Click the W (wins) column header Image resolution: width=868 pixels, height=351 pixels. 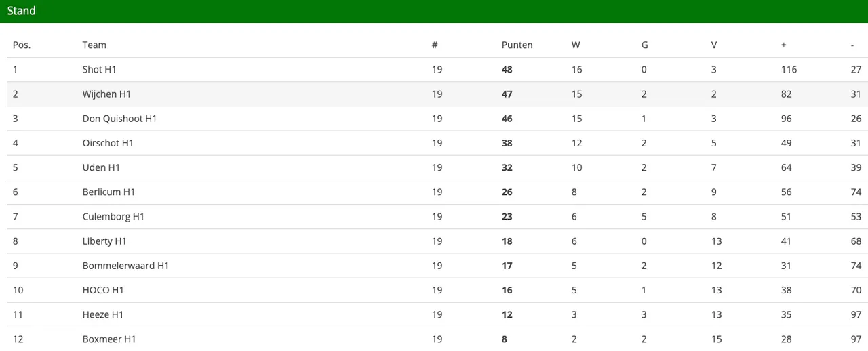point(576,45)
